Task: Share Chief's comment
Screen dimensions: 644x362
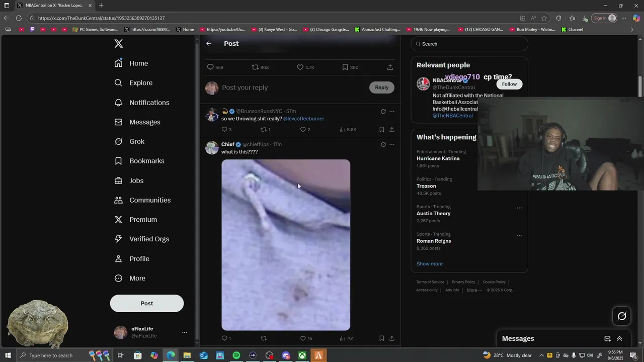Action: (x=392, y=338)
